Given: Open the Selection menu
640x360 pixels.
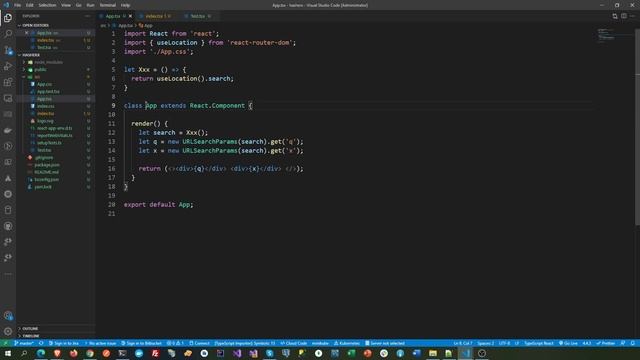Looking at the screenshot, I should [47, 5].
